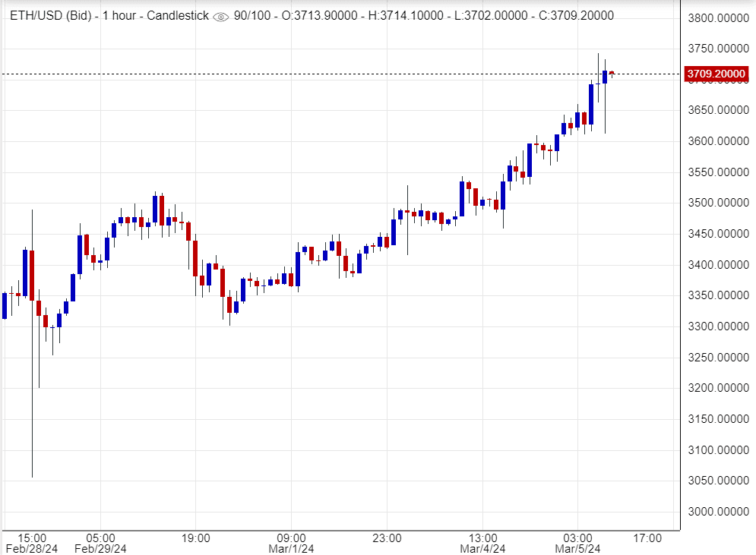This screenshot has width=756, height=555.
Task: Click the 17:00 time label on axis
Action: click(x=647, y=538)
